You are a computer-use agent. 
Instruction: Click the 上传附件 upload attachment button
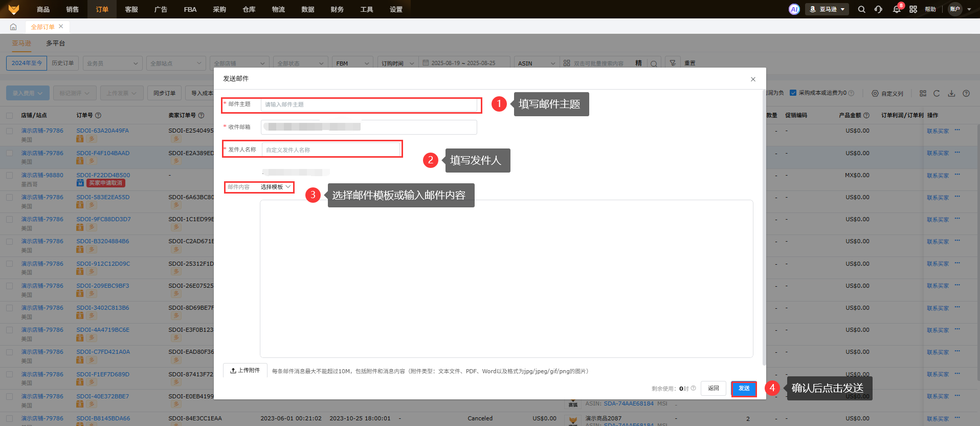[x=245, y=370]
